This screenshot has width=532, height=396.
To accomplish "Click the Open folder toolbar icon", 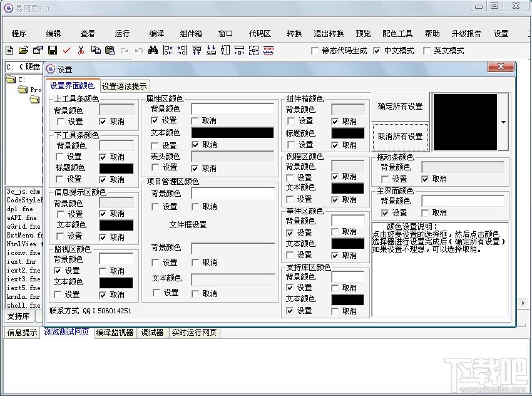I will pyautogui.click(x=23, y=50).
